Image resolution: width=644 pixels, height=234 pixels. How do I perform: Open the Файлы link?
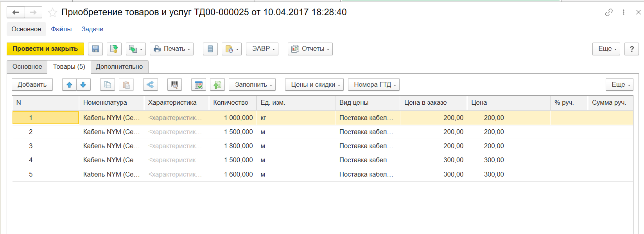click(x=61, y=29)
